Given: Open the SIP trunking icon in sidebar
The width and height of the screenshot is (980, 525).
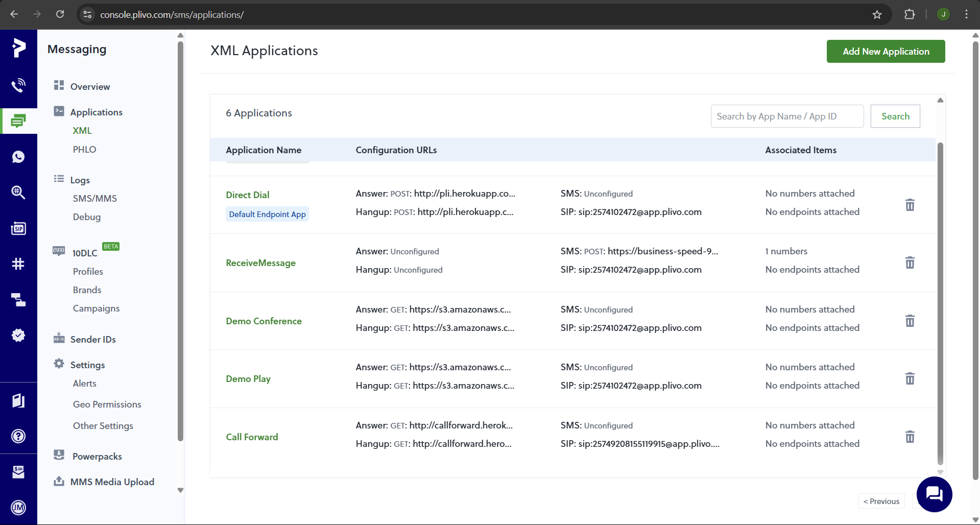Looking at the screenshot, I should click(18, 228).
